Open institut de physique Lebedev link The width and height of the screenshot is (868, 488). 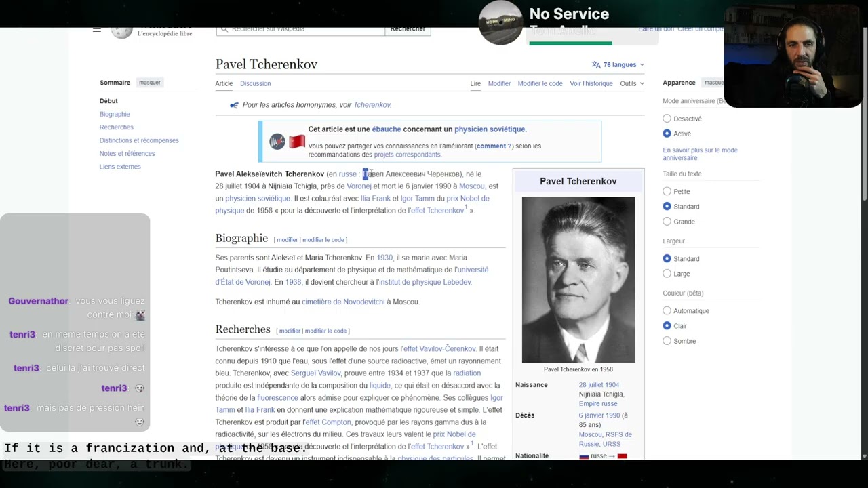coord(424,282)
